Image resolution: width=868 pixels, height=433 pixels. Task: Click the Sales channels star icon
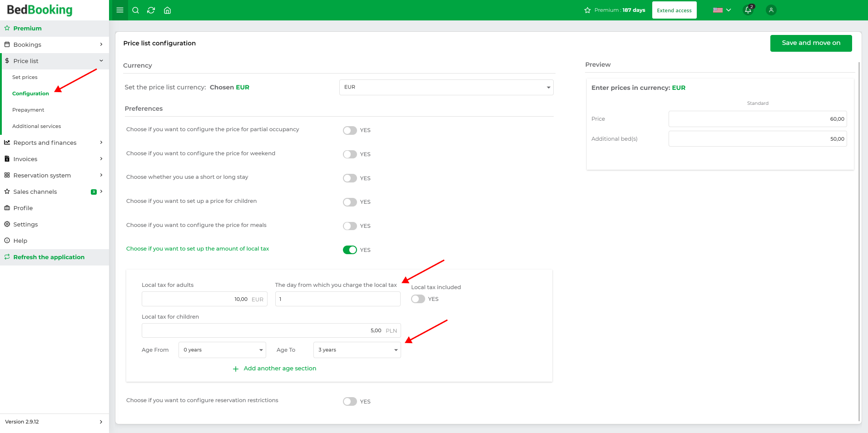coord(7,192)
